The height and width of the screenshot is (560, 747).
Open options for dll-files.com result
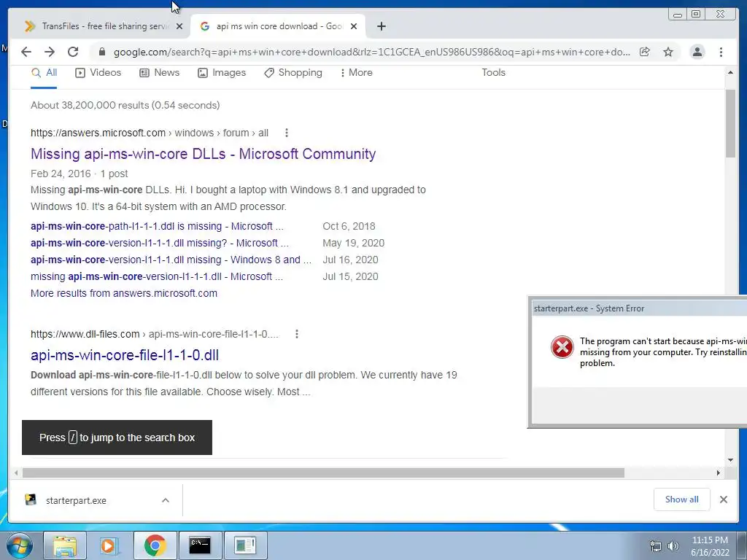coord(297,334)
